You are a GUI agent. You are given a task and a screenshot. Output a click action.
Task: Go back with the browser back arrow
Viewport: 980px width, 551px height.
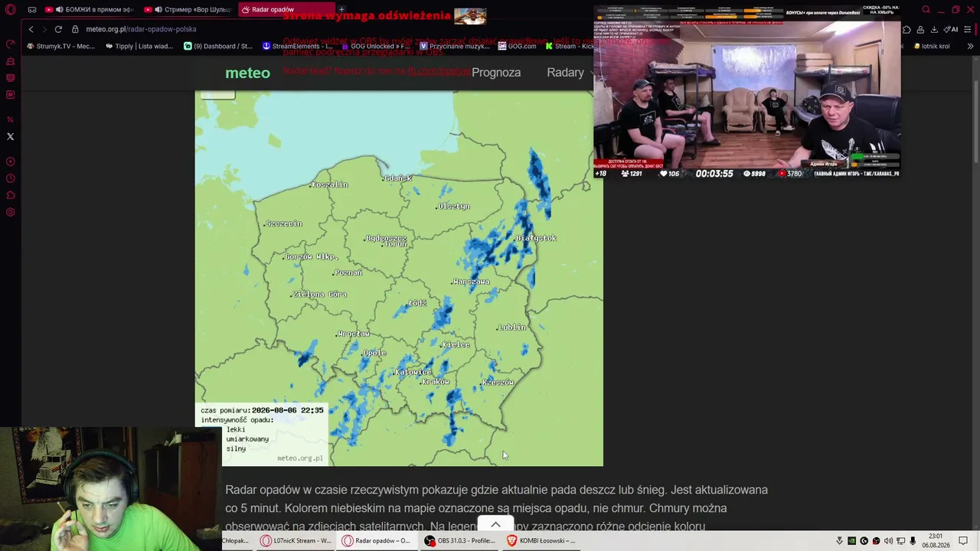31,29
